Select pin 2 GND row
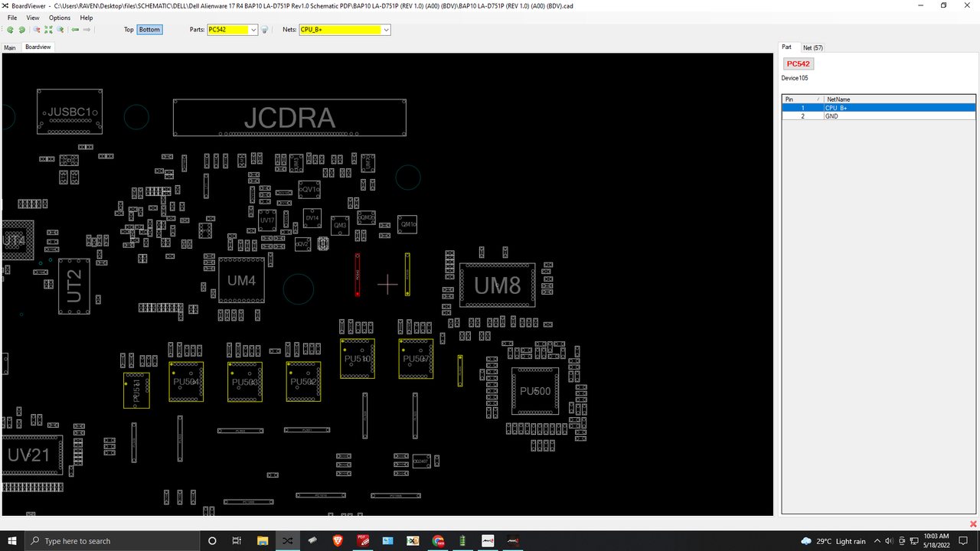980x551 pixels. (x=879, y=116)
